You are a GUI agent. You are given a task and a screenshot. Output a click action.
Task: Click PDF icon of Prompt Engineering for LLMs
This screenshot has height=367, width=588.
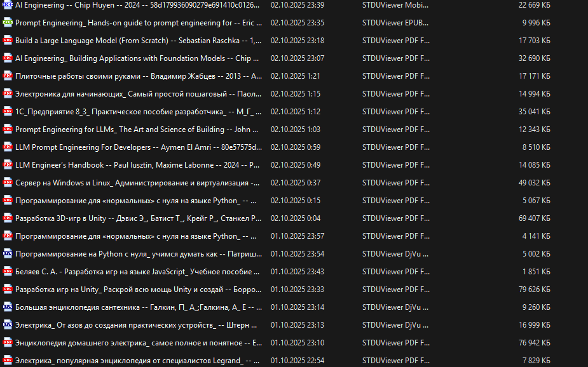pyautogui.click(x=8, y=129)
